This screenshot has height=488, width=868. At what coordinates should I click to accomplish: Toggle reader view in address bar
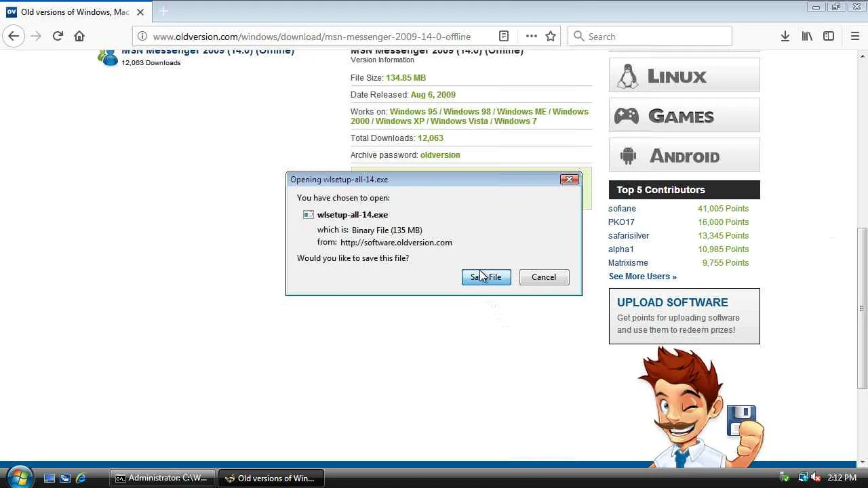tap(504, 37)
